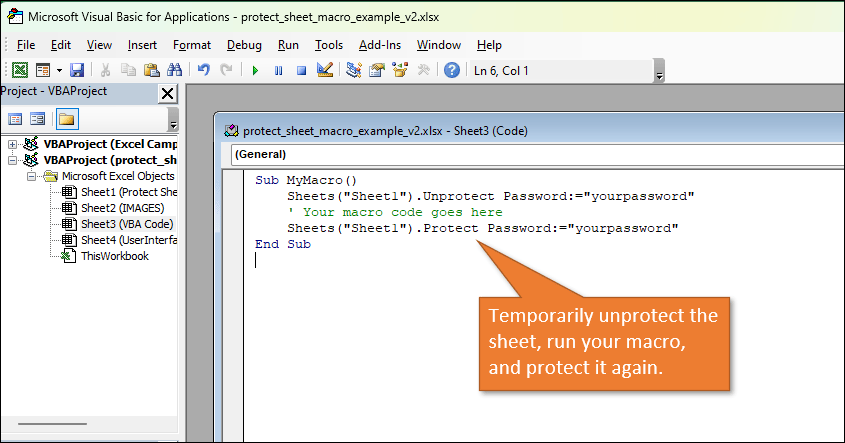The height and width of the screenshot is (443, 845).
Task: Open Find with the binoculars icon
Action: (x=173, y=70)
